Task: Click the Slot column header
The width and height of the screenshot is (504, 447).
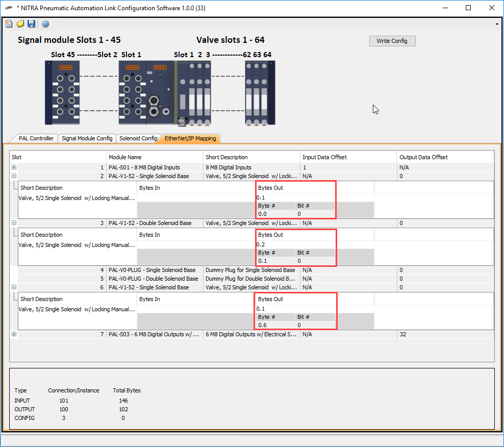Action: 58,157
